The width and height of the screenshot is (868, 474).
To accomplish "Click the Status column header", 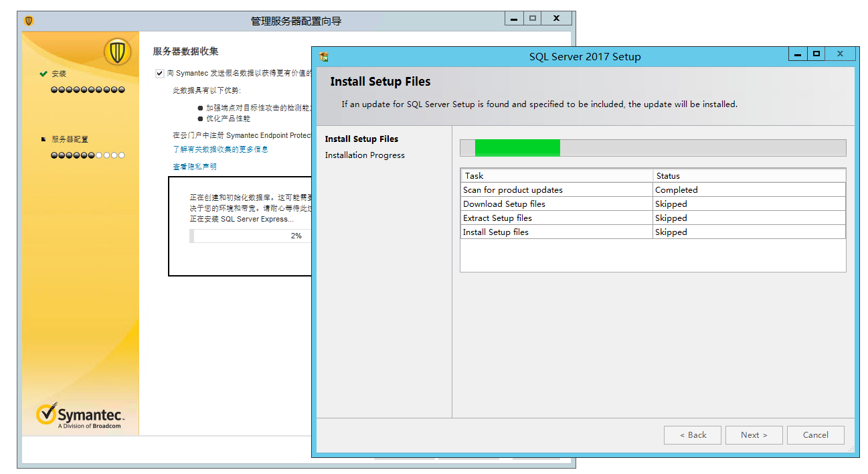I will 750,175.
